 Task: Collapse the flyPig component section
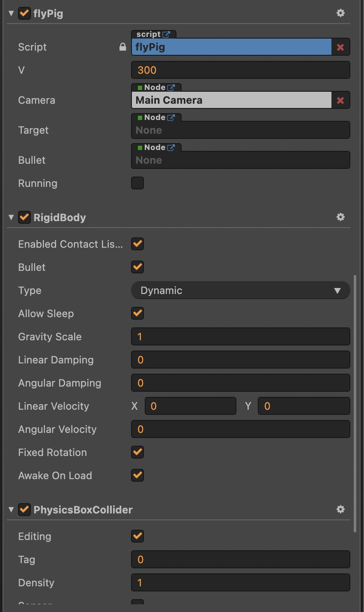click(11, 13)
